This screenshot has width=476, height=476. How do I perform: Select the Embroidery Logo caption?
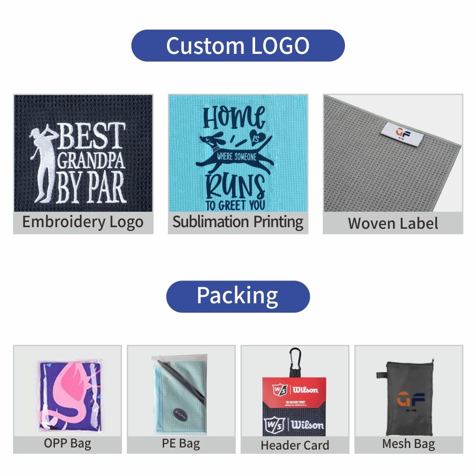click(x=83, y=222)
